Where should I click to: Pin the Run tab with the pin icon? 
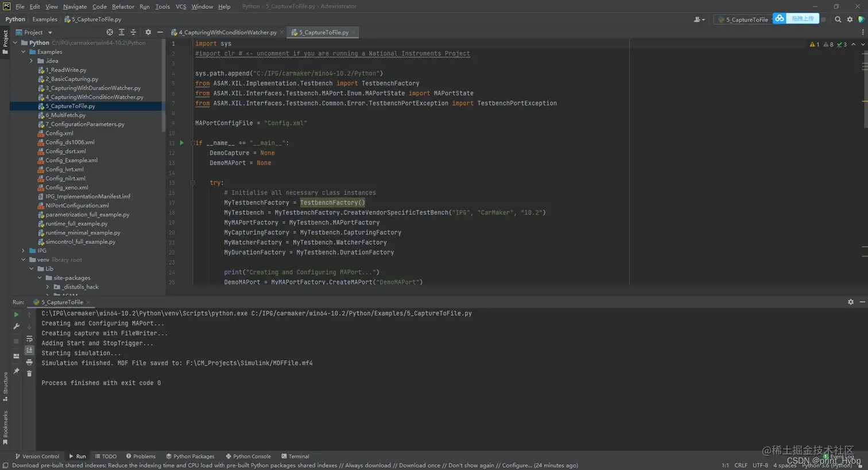click(16, 371)
